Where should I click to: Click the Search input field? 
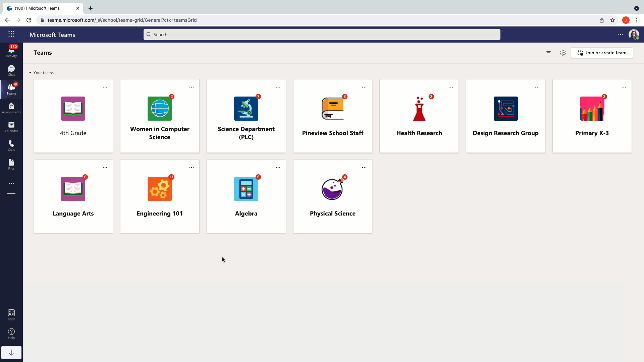pyautogui.click(x=322, y=35)
